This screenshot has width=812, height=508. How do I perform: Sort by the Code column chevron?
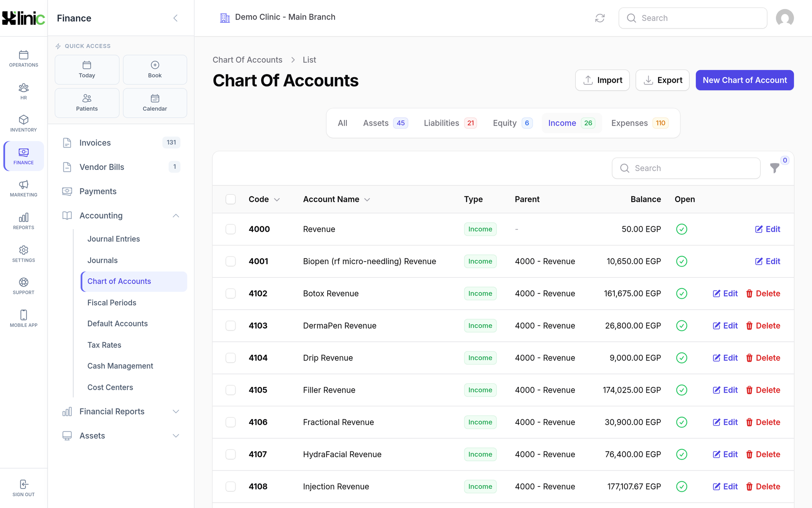point(277,200)
